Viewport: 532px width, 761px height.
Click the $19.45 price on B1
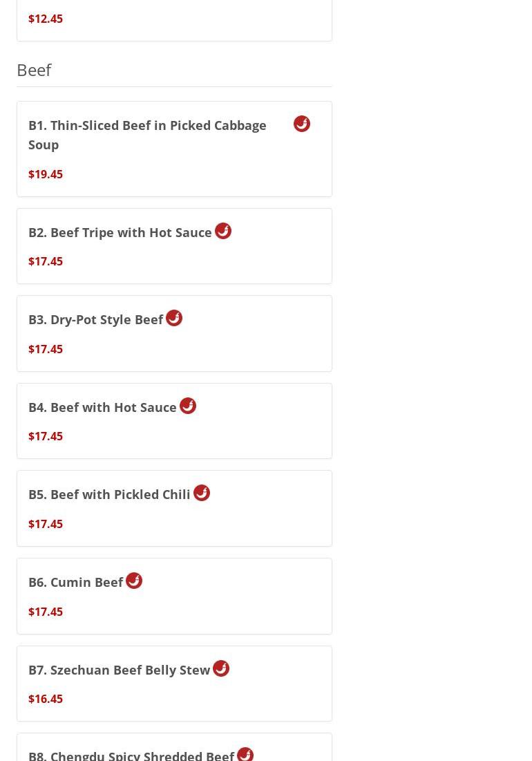[46, 174]
